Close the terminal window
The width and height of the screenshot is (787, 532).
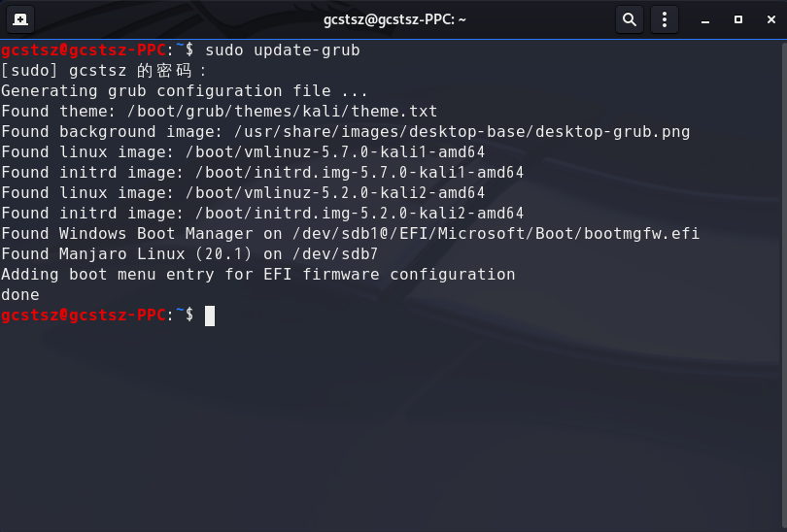(771, 19)
